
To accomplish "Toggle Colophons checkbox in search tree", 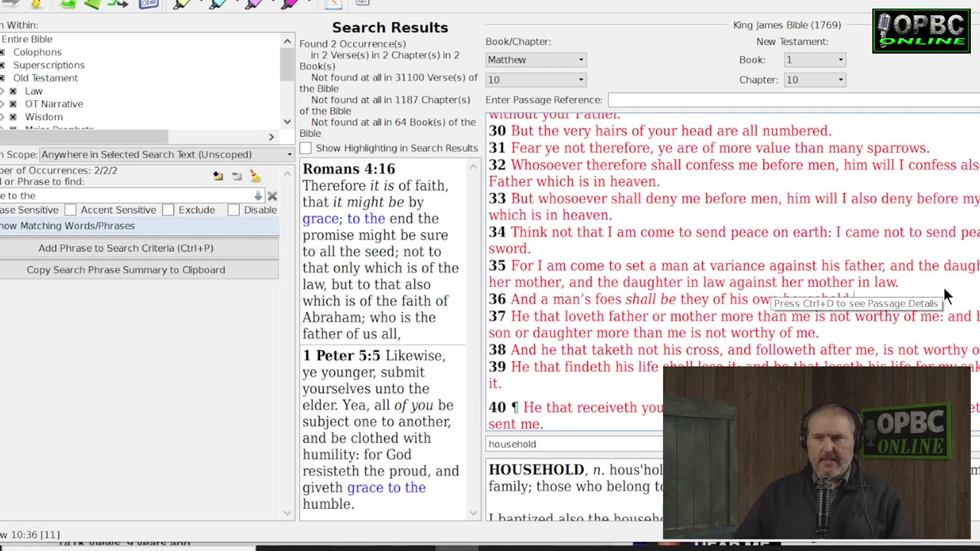I will 2,52.
